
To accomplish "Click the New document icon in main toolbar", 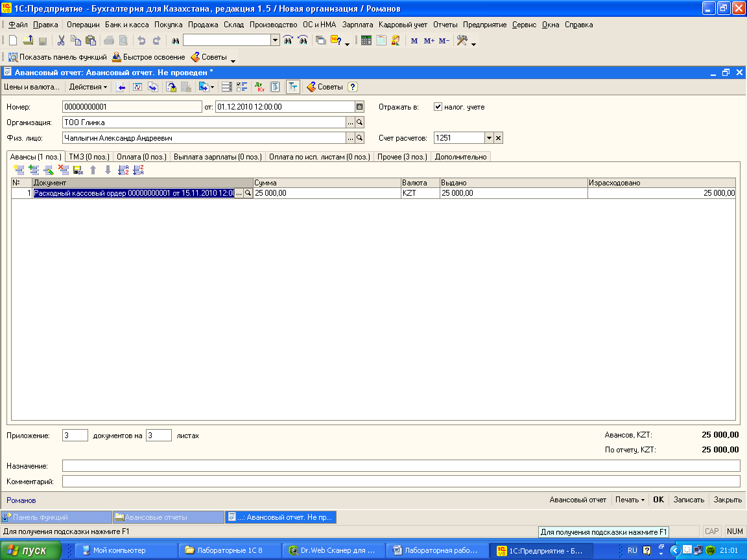I will click(13, 41).
